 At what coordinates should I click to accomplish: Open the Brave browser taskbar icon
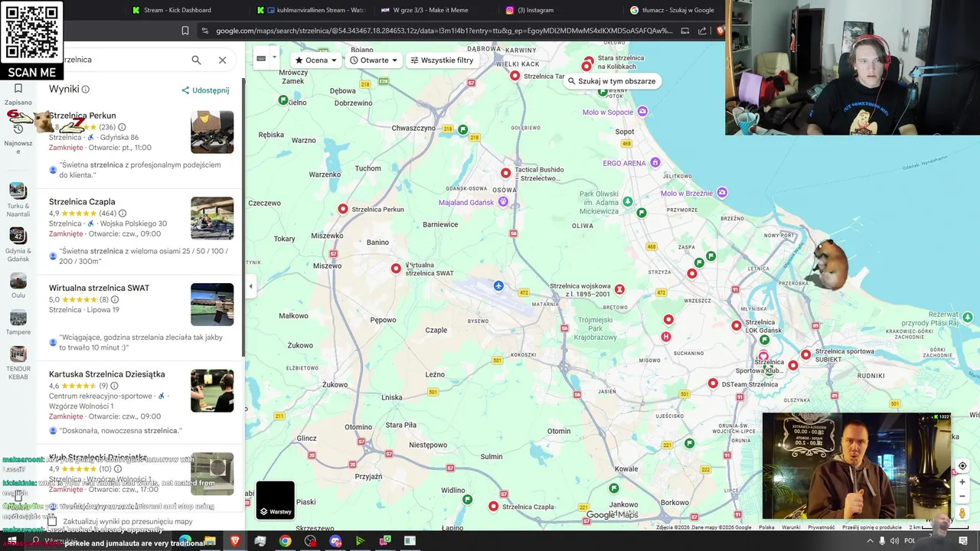(x=235, y=541)
